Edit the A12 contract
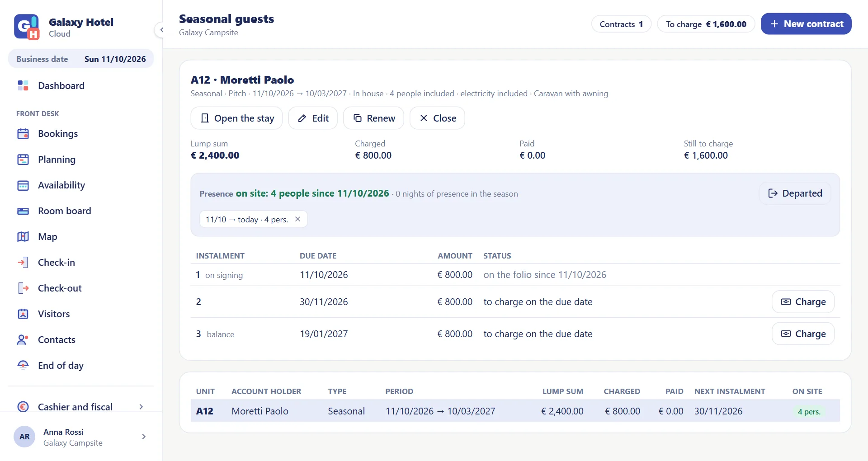868x461 pixels. tap(313, 118)
